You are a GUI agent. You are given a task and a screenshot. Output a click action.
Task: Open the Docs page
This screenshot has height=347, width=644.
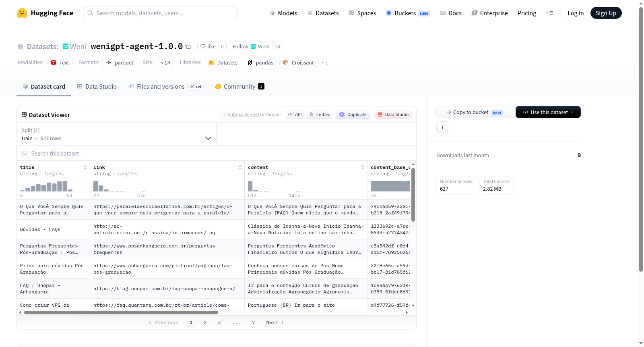pyautogui.click(x=451, y=13)
